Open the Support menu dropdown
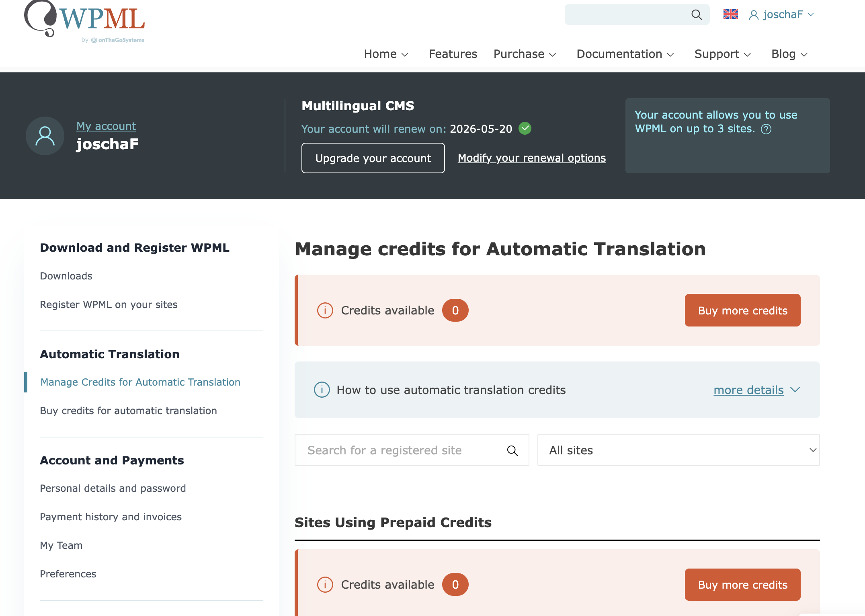The width and height of the screenshot is (865, 616). tap(722, 54)
